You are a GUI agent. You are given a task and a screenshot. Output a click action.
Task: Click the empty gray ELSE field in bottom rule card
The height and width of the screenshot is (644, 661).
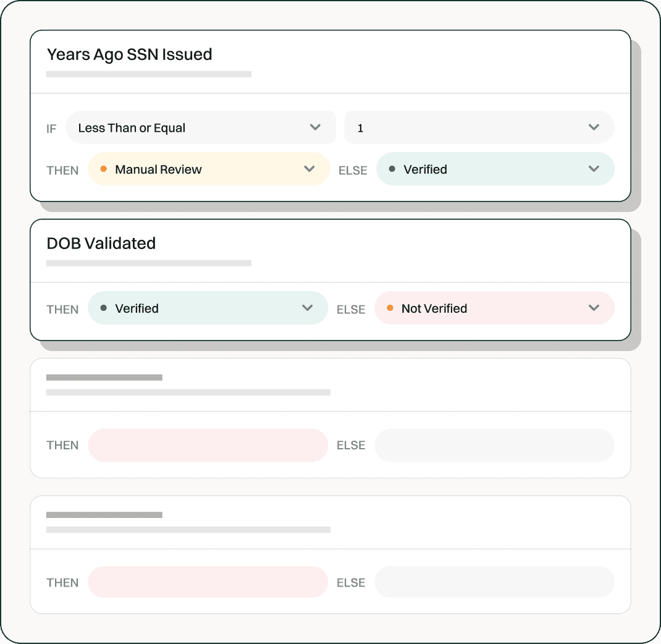(x=494, y=582)
